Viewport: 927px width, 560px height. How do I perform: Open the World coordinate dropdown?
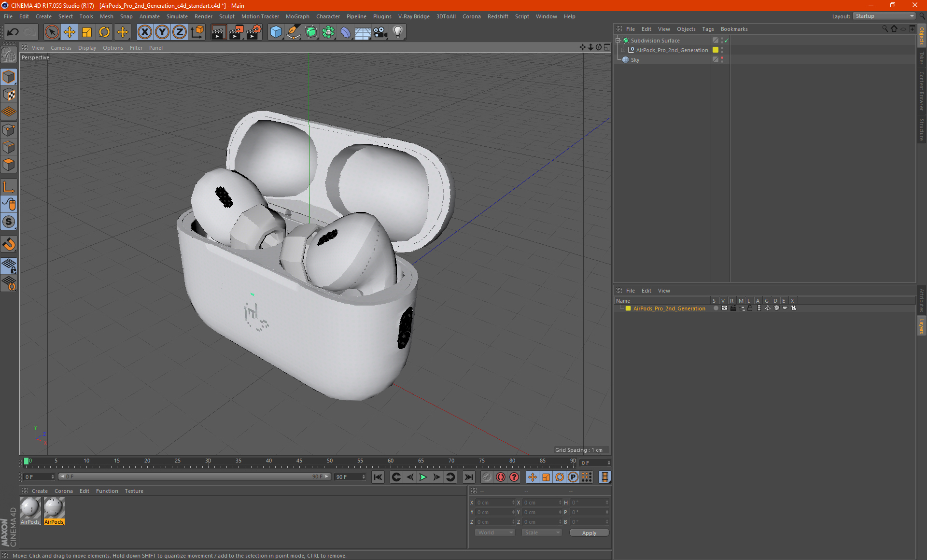click(495, 532)
